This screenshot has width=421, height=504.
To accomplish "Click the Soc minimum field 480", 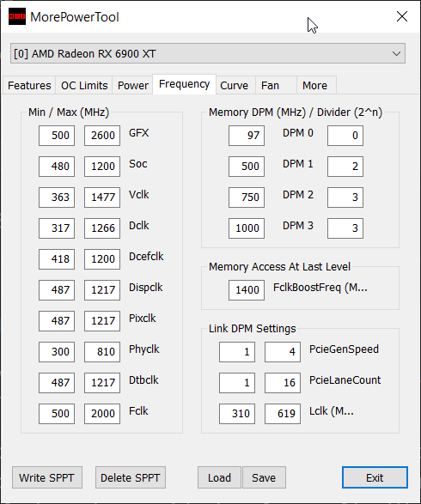I will (x=57, y=167).
